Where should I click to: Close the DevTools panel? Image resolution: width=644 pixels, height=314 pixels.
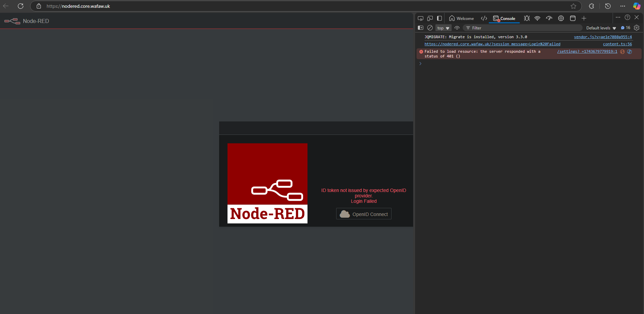click(x=637, y=17)
